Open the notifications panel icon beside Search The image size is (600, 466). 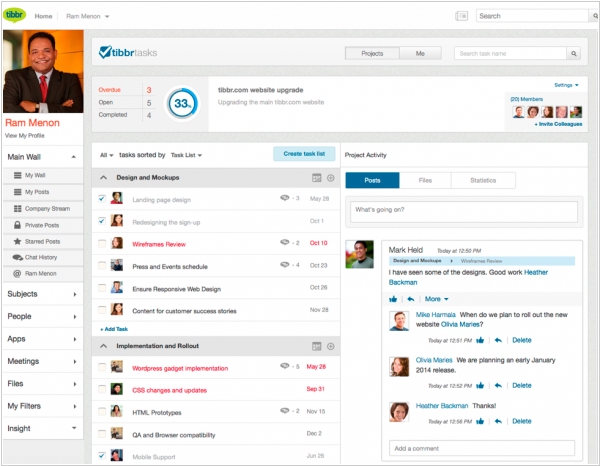coord(461,16)
